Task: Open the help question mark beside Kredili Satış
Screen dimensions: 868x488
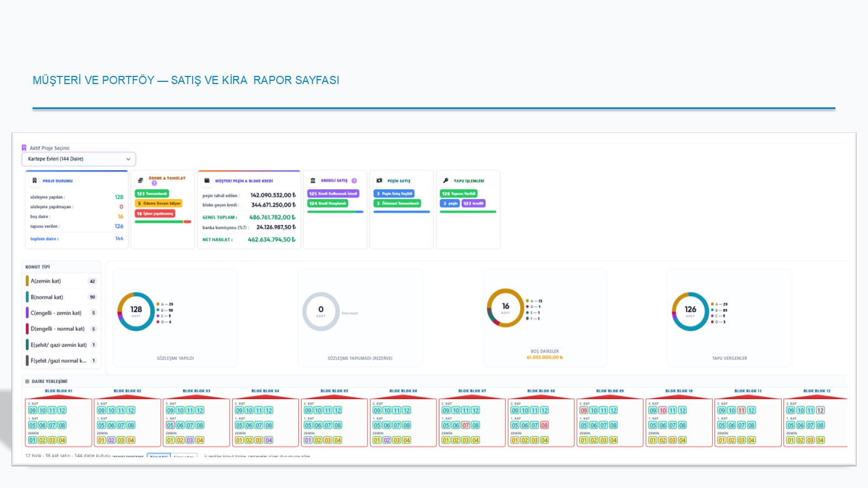Action: 354,181
